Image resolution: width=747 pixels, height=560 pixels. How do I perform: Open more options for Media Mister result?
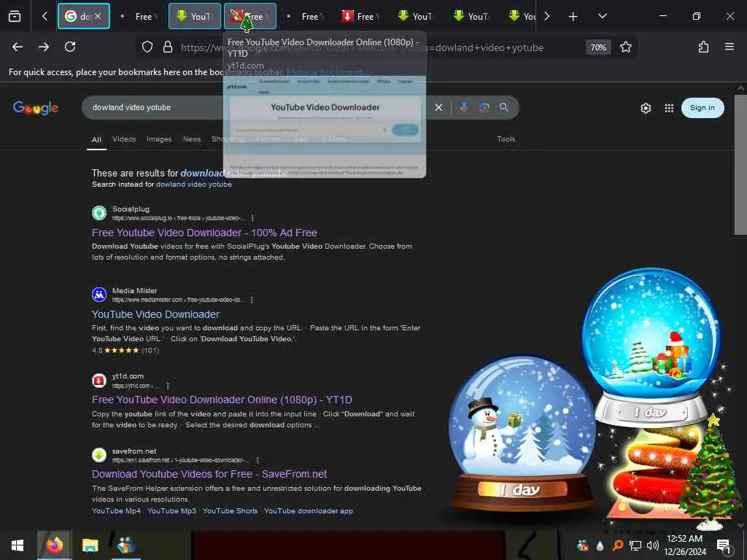point(252,300)
